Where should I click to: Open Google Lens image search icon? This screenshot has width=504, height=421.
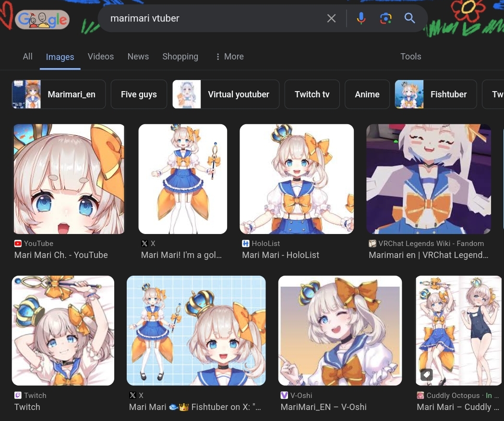click(386, 18)
